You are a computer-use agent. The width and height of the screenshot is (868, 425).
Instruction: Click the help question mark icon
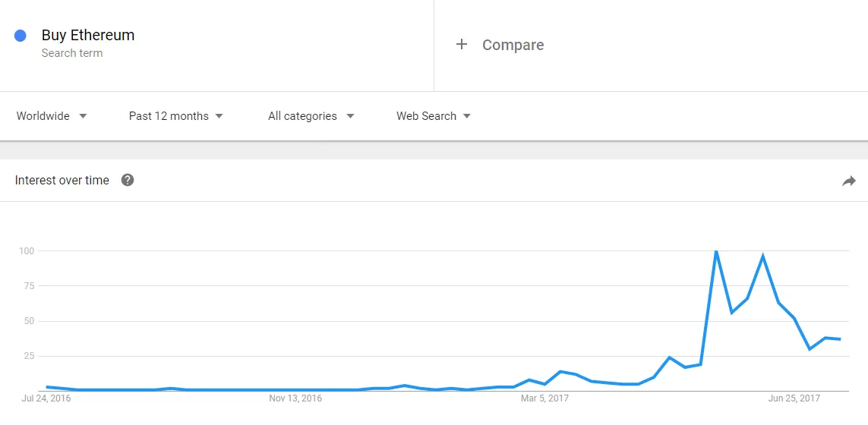[x=128, y=180]
